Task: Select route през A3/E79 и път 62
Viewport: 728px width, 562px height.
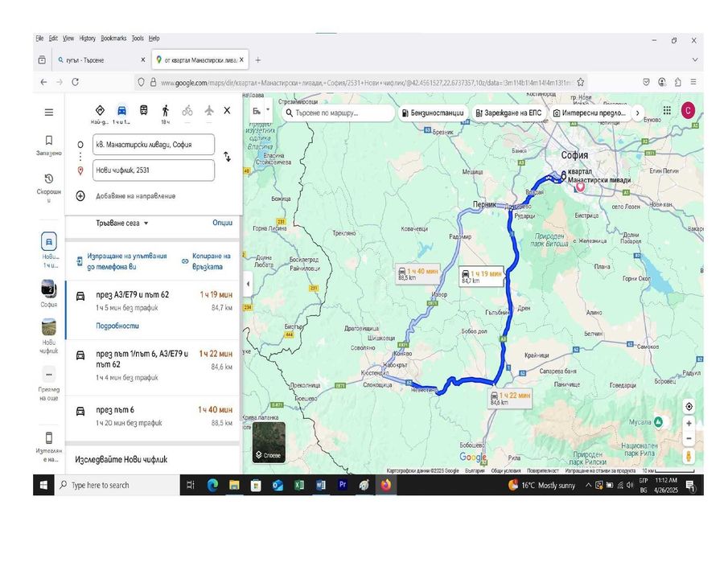Action: click(152, 310)
